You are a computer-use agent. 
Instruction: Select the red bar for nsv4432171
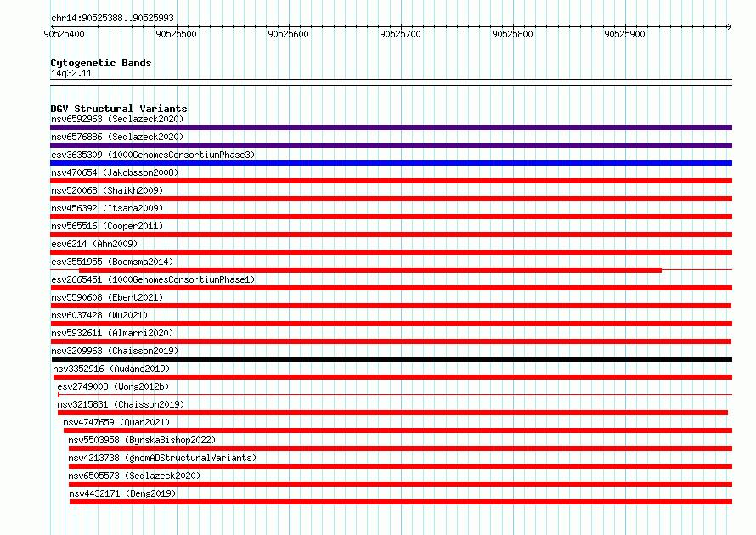401,502
